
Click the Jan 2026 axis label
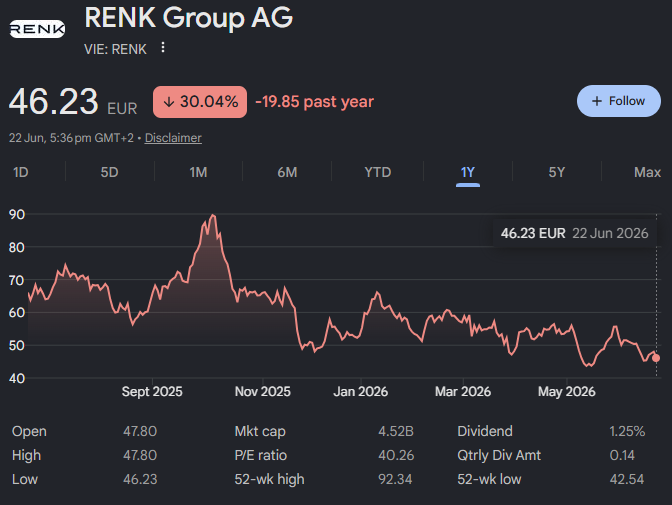coord(360,391)
